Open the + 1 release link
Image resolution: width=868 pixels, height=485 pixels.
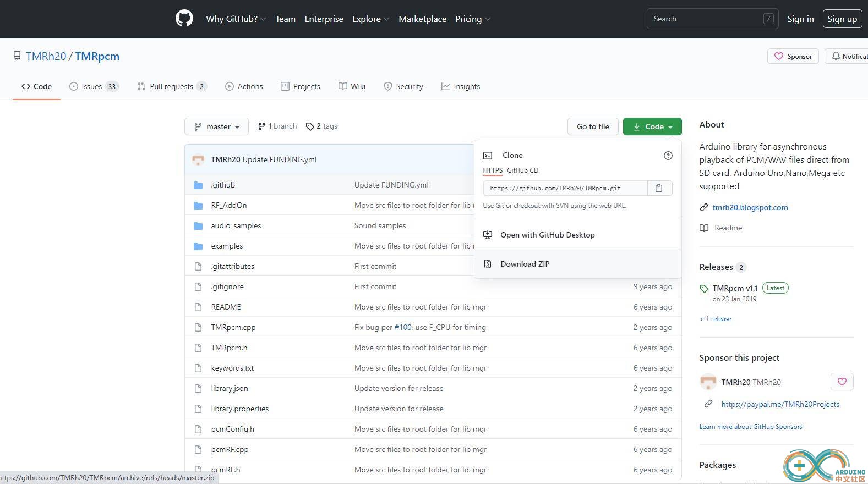pyautogui.click(x=716, y=319)
